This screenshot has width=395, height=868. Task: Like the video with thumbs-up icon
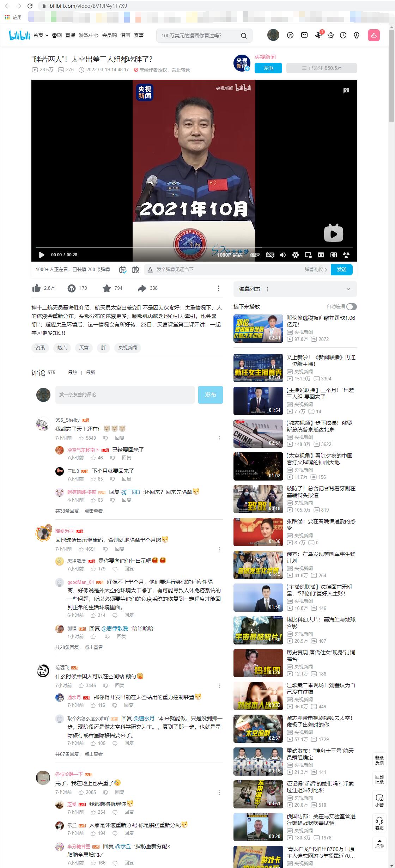[37, 288]
